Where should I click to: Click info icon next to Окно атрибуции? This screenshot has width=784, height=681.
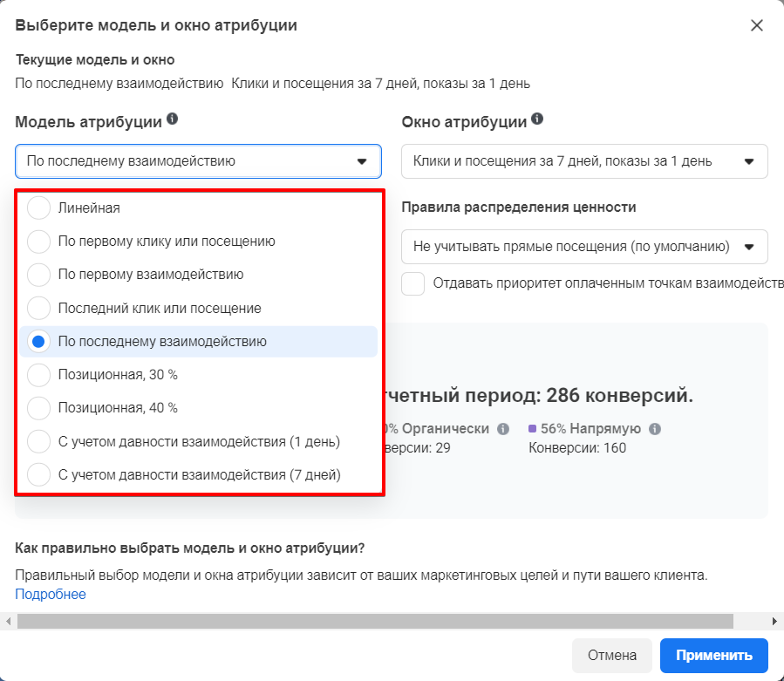tap(537, 119)
